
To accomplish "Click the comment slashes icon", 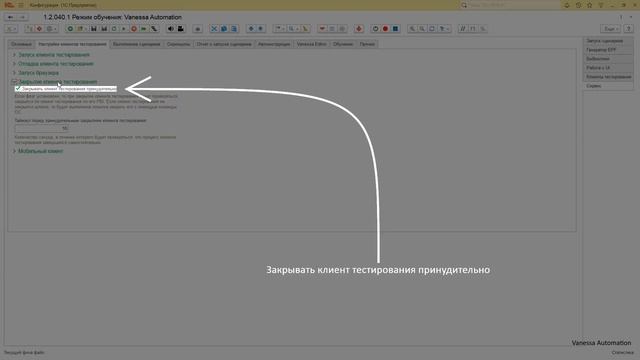I will coord(463,29).
